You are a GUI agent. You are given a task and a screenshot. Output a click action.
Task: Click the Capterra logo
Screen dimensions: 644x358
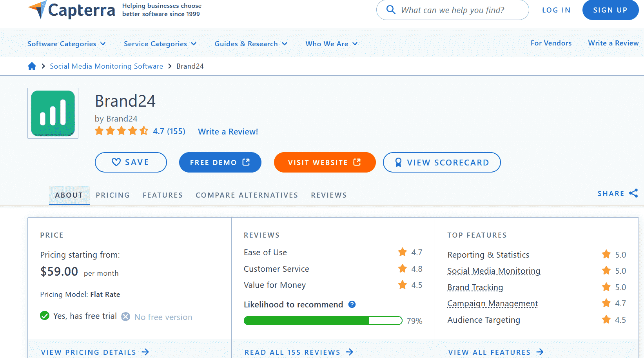click(x=71, y=10)
